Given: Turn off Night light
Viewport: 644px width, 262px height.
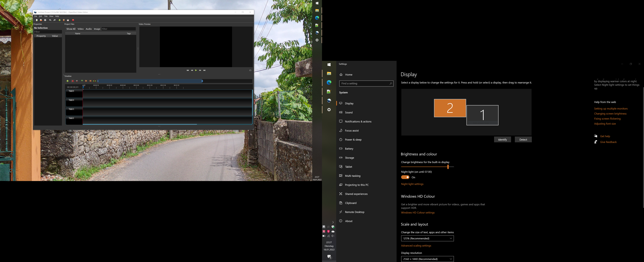Looking at the screenshot, I should click(x=405, y=177).
